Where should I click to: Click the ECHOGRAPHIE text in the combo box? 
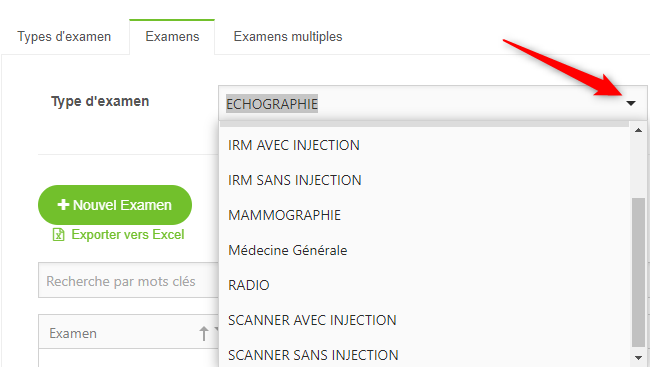coord(272,104)
